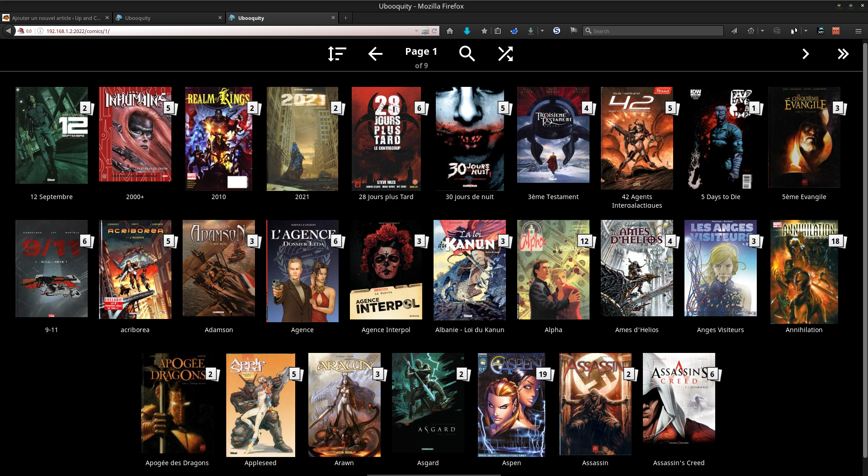Open the 'Albanie - Loi du Kanun' link
This screenshot has width=868, height=476.
point(469,330)
